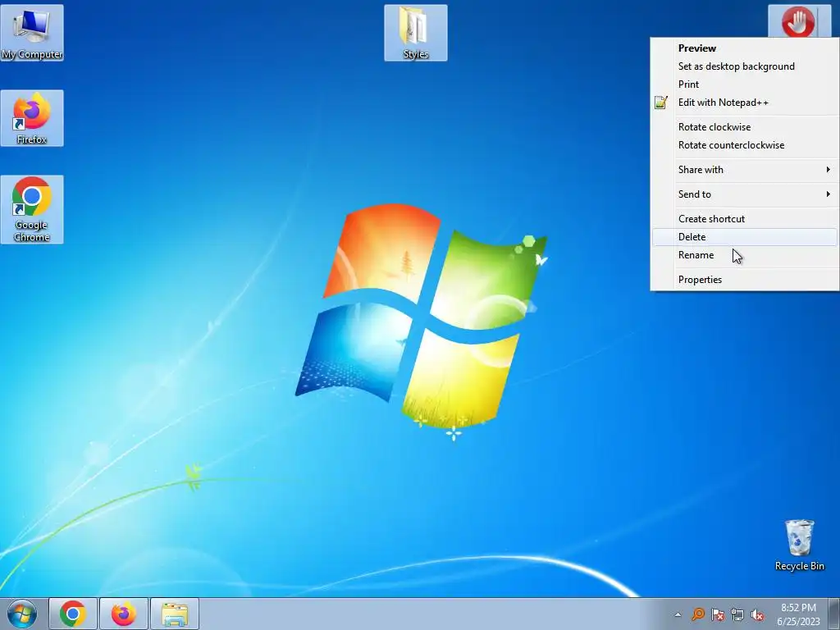Image resolution: width=840 pixels, height=630 pixels.
Task: Launch Firefox from the taskbar
Action: coord(123,614)
